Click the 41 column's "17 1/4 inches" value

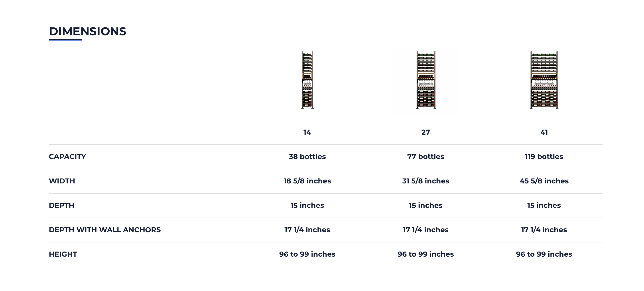coord(544,230)
